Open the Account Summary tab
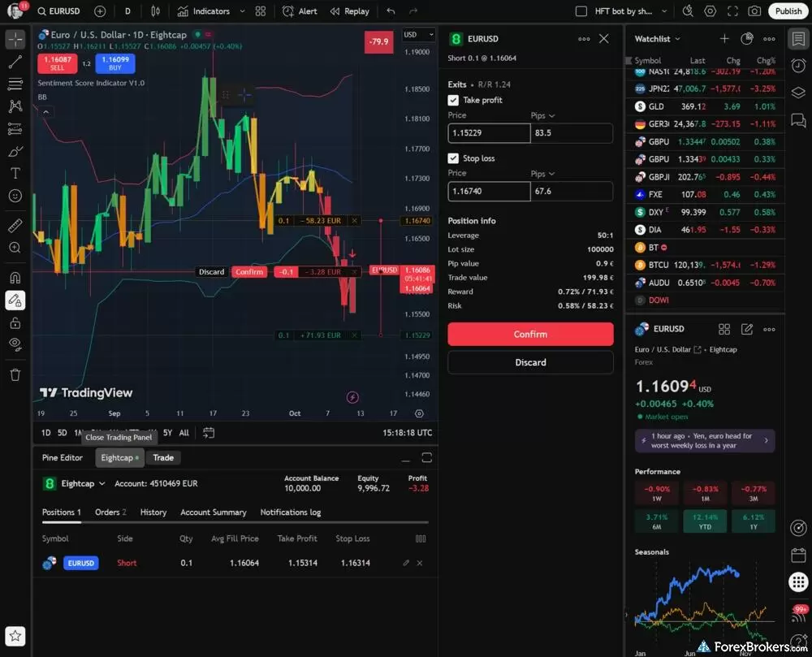Viewport: 812px width, 657px height. pyautogui.click(x=214, y=512)
